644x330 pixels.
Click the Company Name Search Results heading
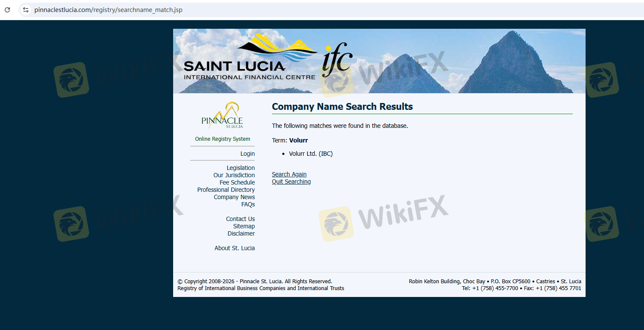[x=342, y=107]
